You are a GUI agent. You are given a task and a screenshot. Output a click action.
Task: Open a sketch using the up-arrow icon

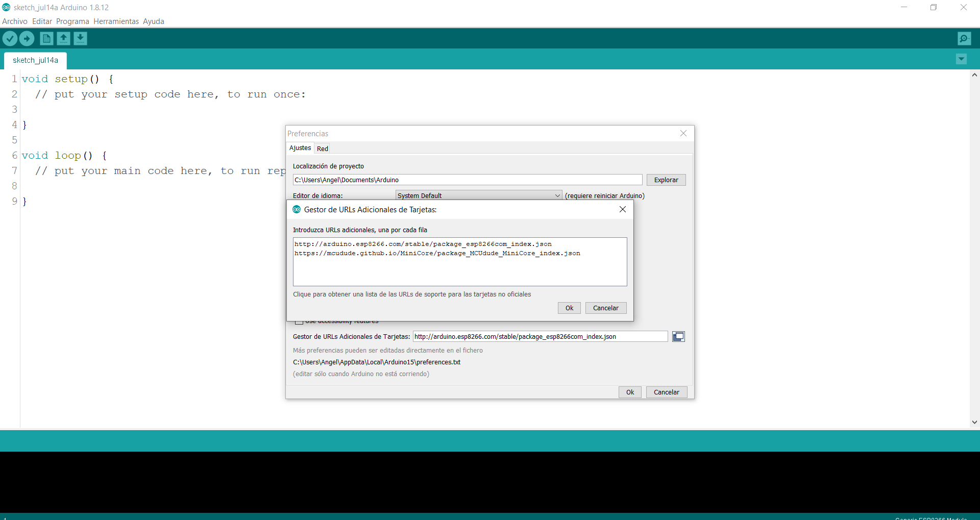(x=63, y=38)
